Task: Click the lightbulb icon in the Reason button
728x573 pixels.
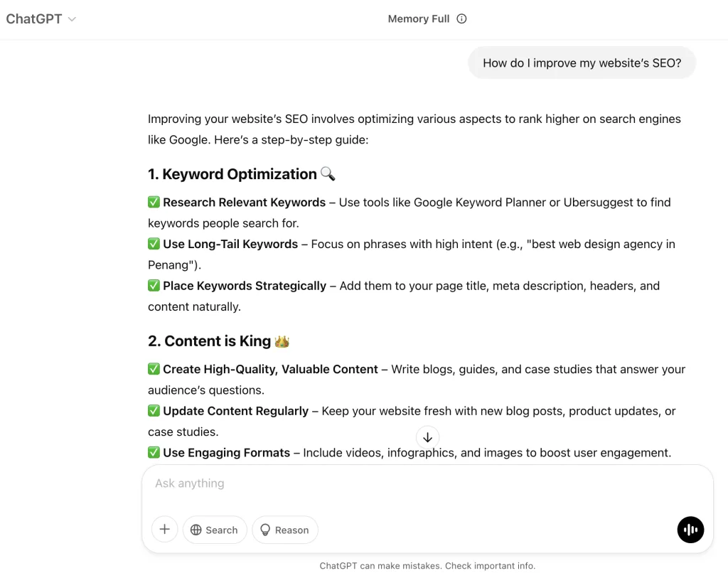Action: click(x=265, y=530)
